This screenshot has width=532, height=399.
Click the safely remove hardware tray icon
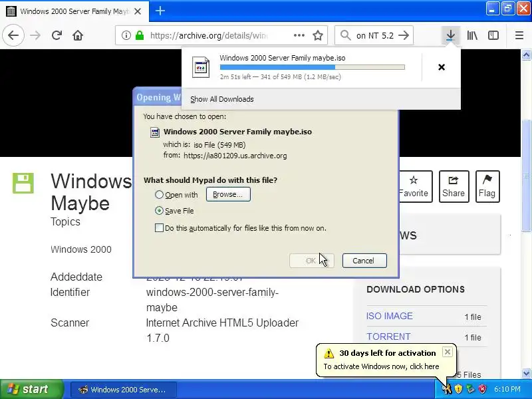470,389
